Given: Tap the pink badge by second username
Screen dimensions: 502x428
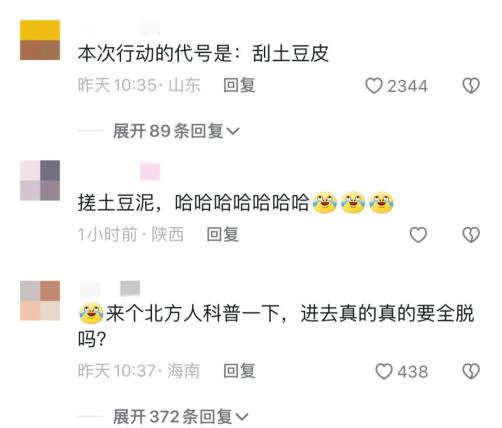Looking at the screenshot, I should click(150, 172).
